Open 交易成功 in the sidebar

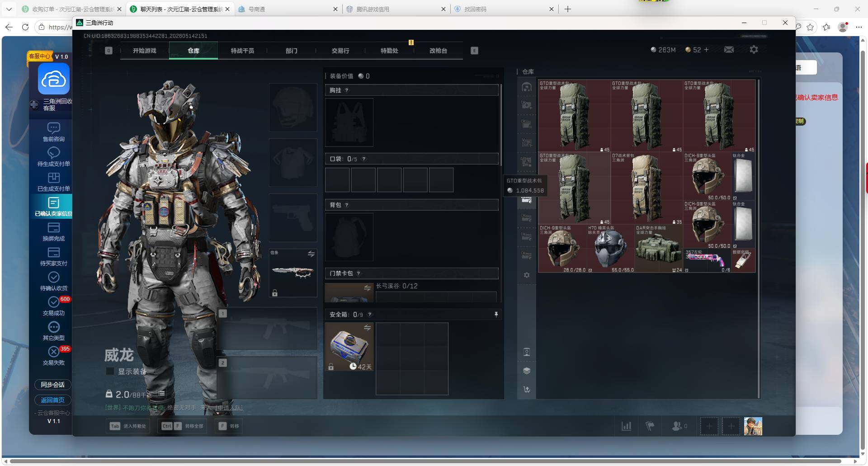pos(53,306)
